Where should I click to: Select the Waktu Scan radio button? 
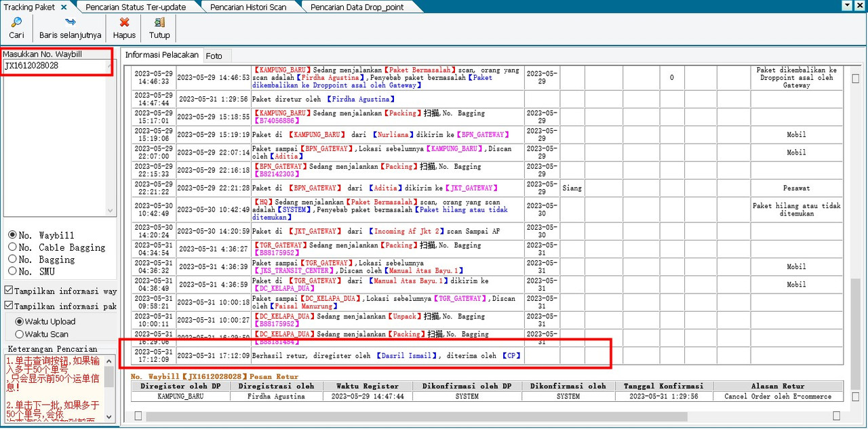tap(19, 334)
